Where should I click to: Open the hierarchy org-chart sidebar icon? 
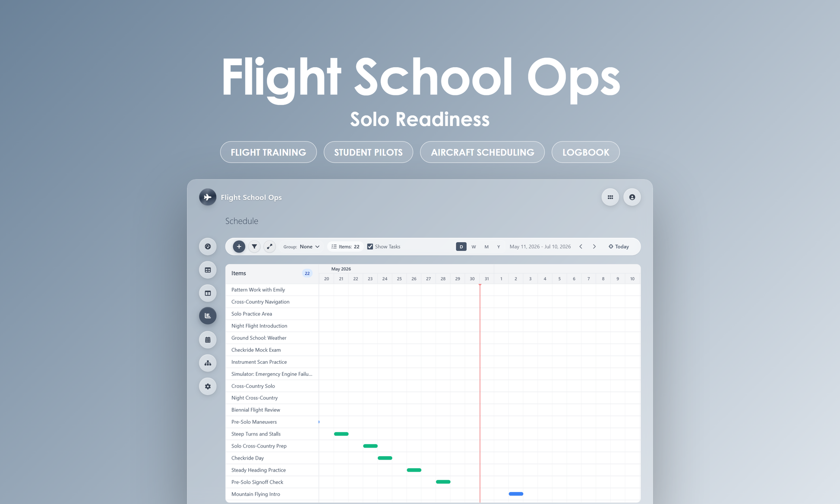tap(208, 363)
